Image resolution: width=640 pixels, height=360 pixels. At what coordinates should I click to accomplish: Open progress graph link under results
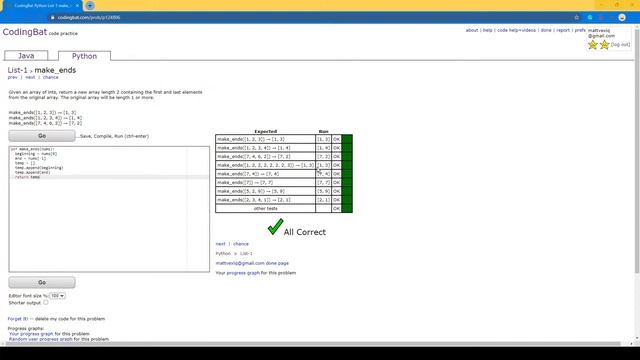coord(243,273)
